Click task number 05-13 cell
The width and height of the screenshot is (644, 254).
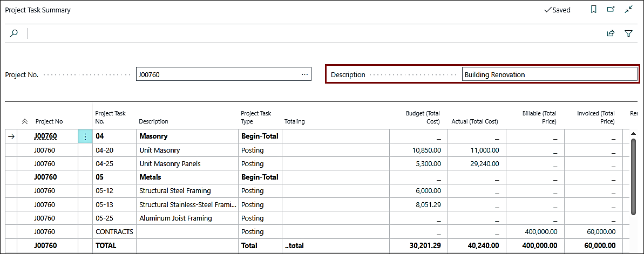coord(114,204)
